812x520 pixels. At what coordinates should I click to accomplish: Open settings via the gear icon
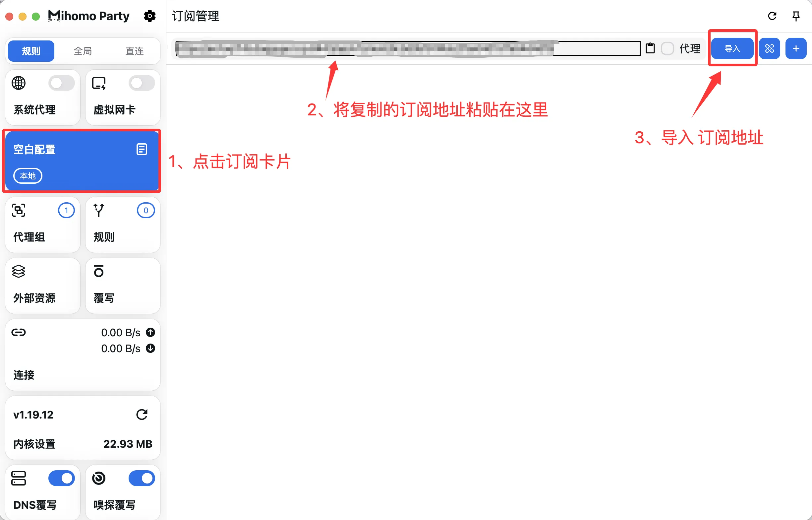(x=149, y=16)
